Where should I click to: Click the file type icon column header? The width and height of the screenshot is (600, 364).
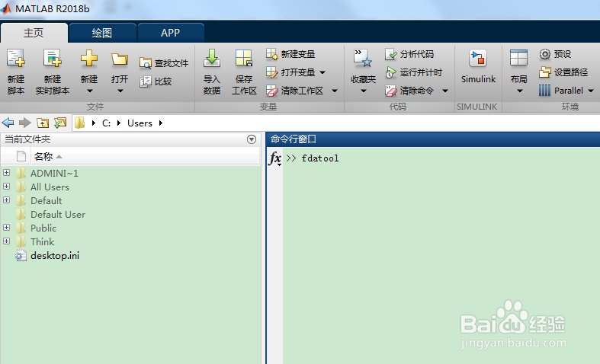21,156
